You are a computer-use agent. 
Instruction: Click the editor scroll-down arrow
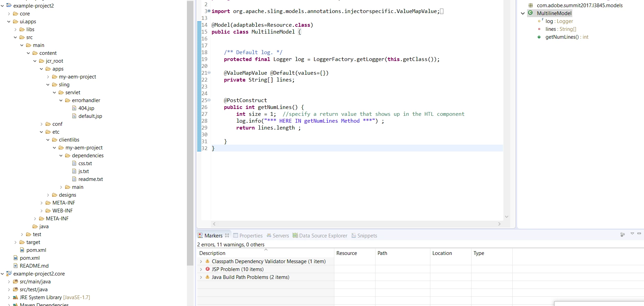tap(506, 217)
